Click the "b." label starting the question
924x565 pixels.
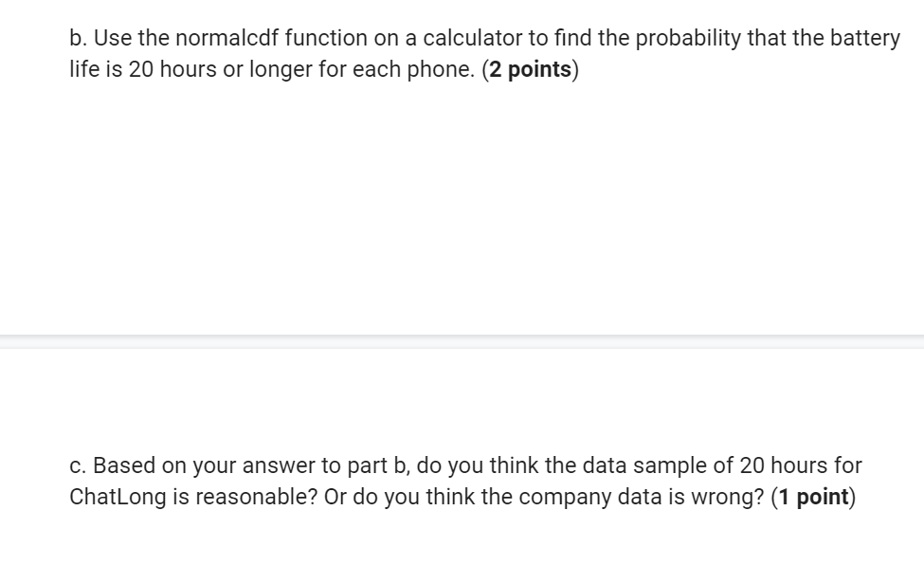pyautogui.click(x=79, y=39)
